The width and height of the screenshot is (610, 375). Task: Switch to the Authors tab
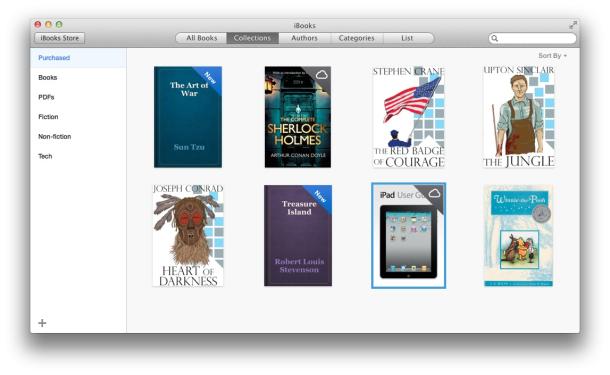(305, 38)
